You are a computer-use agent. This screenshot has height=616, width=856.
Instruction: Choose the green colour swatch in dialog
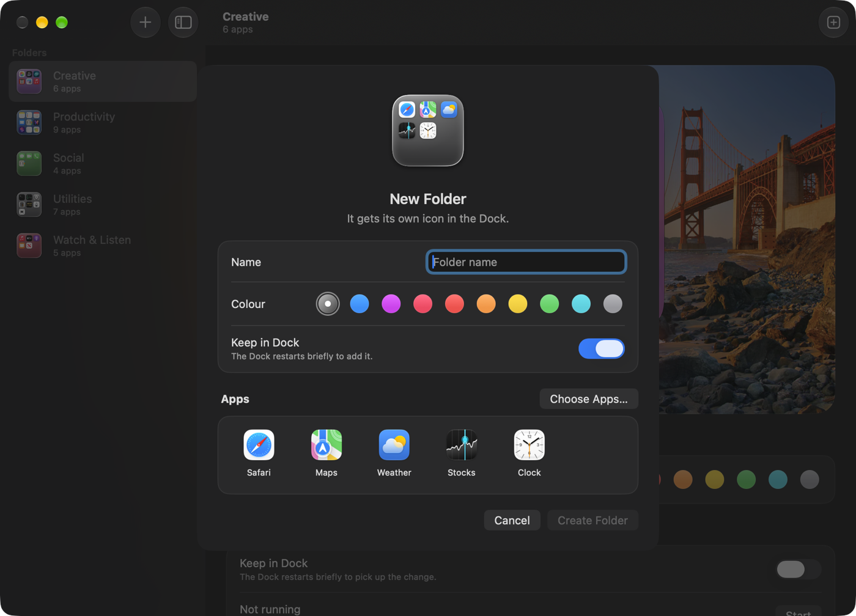tap(550, 304)
